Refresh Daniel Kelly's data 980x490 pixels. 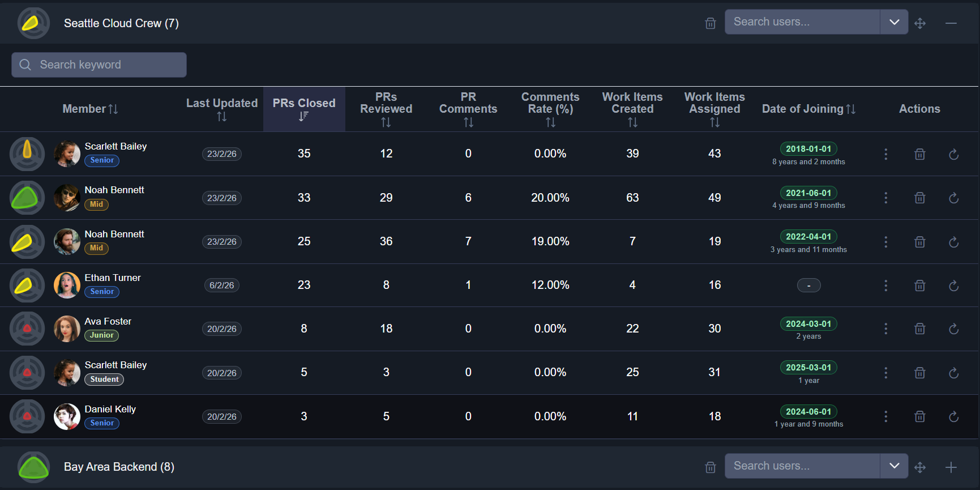pos(954,417)
